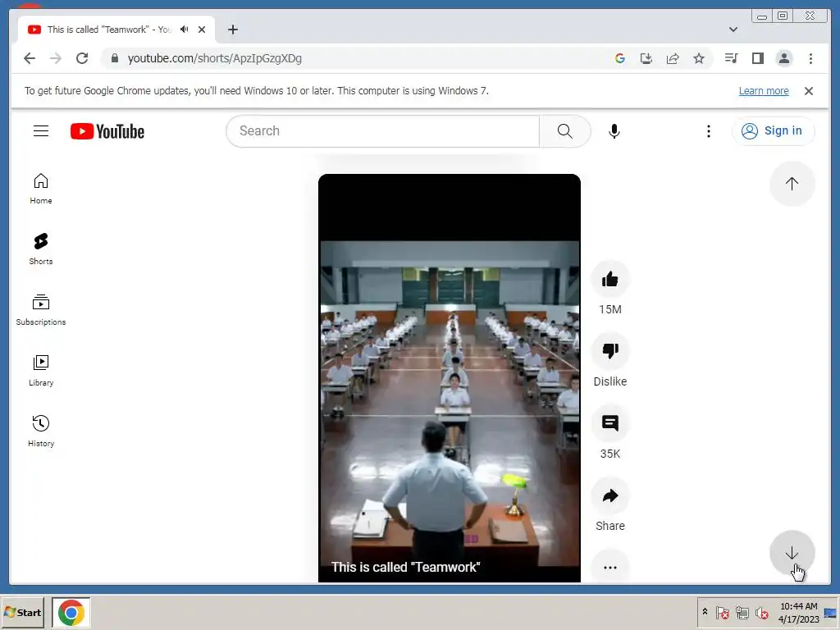Dismiss the Chrome update notification bar

(808, 91)
